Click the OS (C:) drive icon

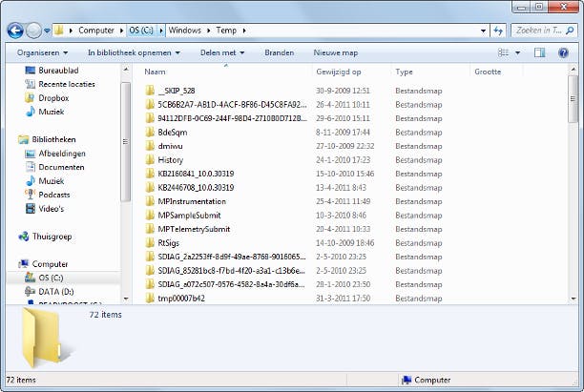(x=31, y=278)
